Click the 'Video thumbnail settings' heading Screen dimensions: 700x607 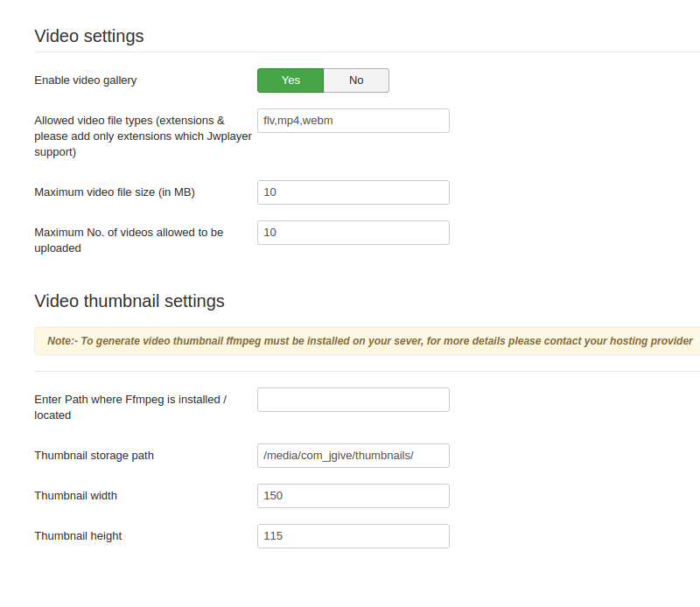(x=129, y=301)
